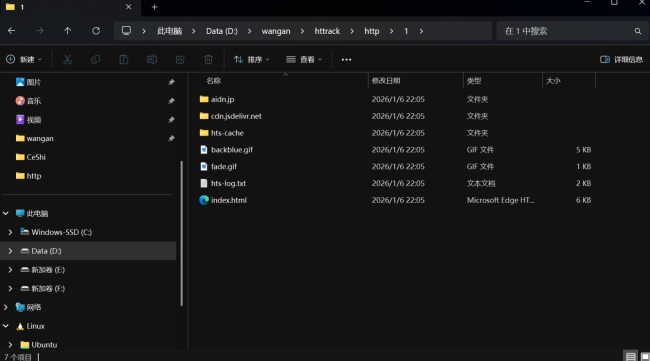This screenshot has width=650, height=361.
Task: Expand Data (D:) drive node
Action: 10,251
